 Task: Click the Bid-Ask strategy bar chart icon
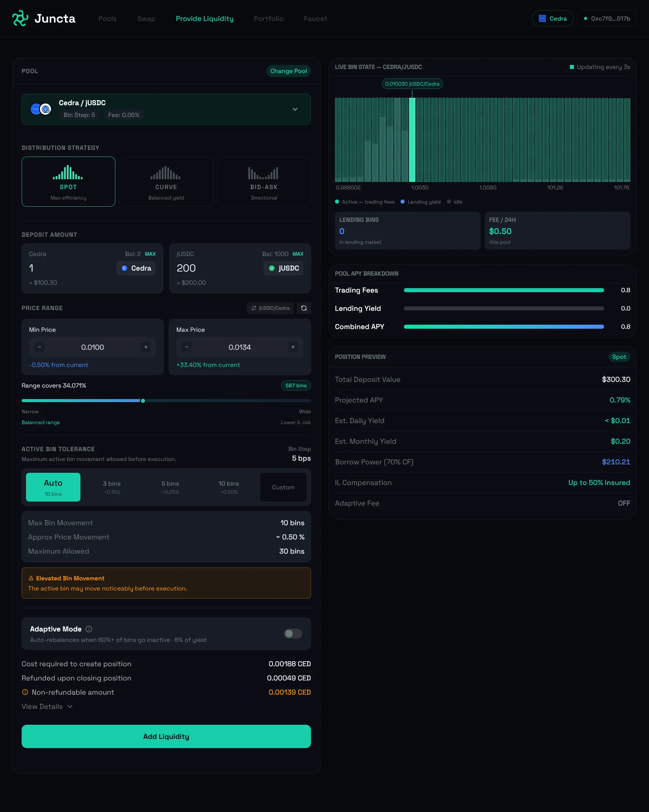point(264,173)
